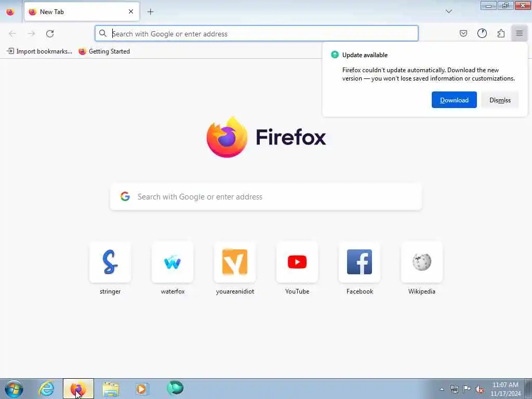The height and width of the screenshot is (399, 532).
Task: Click the magnifier icon in address bar
Action: coord(102,33)
